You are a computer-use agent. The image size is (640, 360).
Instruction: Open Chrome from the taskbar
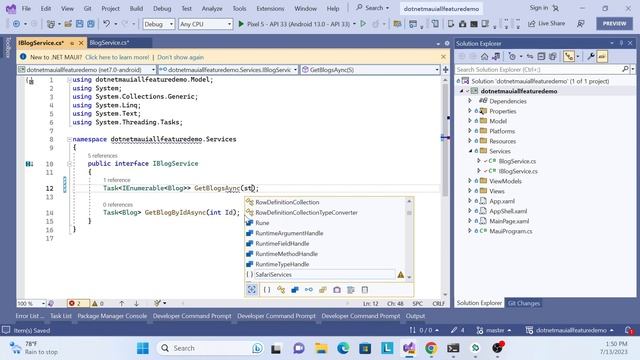431,348
